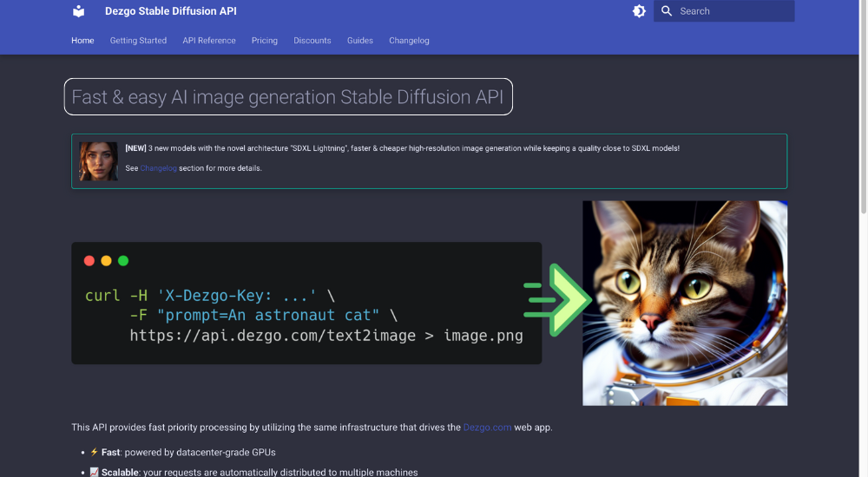Click the search magnifier icon
The height and width of the screenshot is (477, 868).
click(667, 11)
